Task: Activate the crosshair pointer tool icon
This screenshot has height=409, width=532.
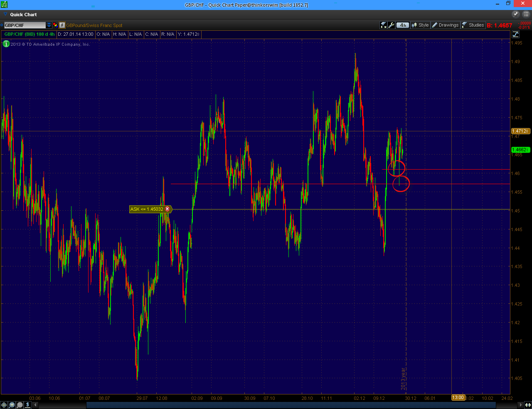Action: (4, 404)
